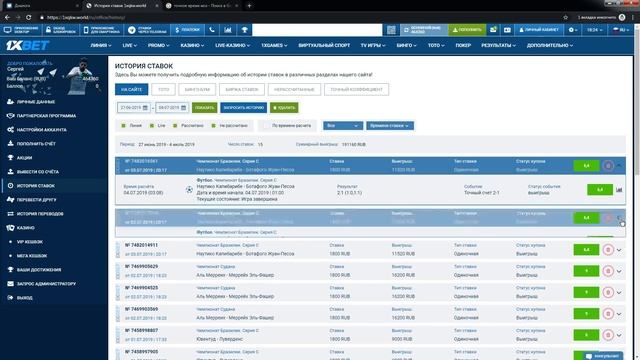
Task: Open the ЛИНИЯ menu
Action: 101,45
